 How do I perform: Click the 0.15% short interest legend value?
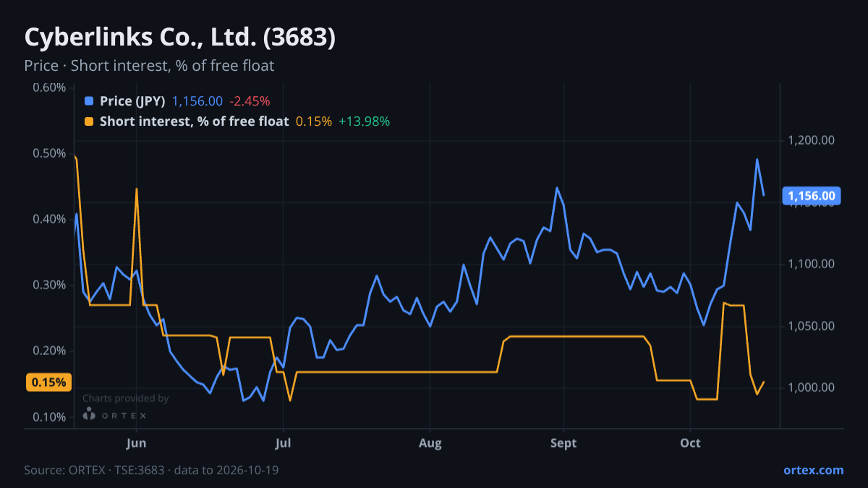point(314,121)
